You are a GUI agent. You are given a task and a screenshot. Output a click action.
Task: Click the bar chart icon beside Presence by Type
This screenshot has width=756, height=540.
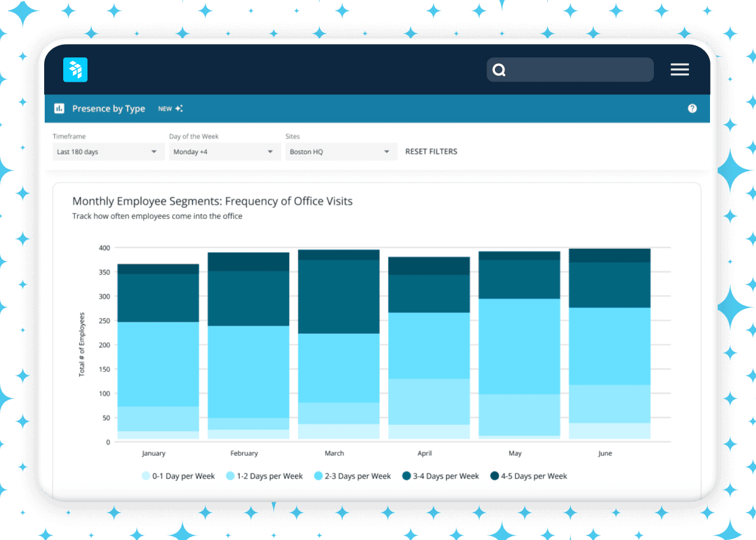pos(58,109)
